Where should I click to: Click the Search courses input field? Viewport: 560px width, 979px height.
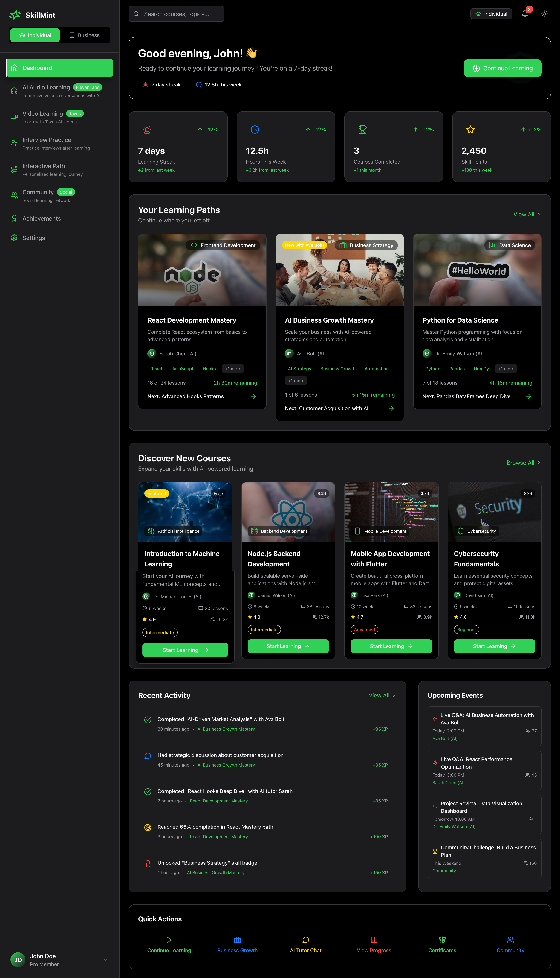click(x=177, y=14)
